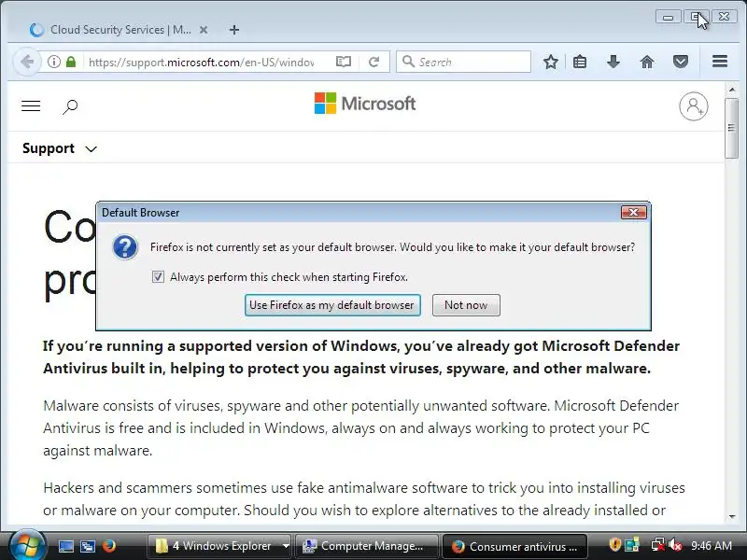Reload the page with the refresh icon
Viewport: 747px width, 560px height.
click(x=374, y=62)
